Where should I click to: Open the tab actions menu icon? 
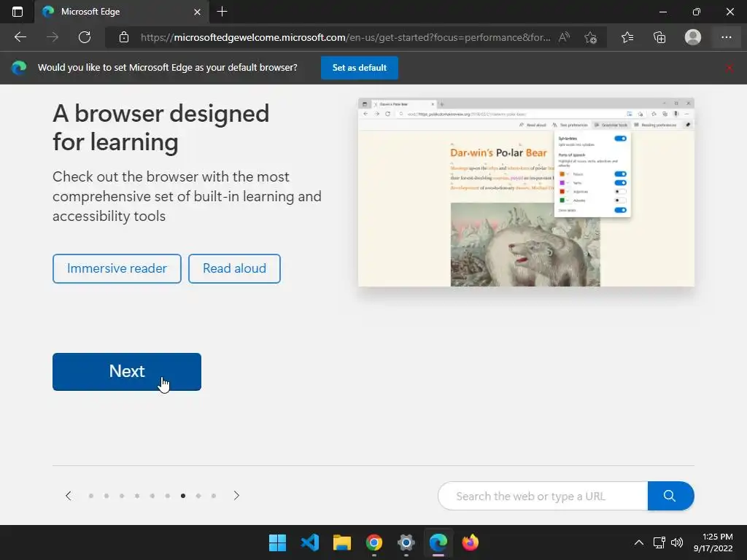pyautogui.click(x=18, y=12)
